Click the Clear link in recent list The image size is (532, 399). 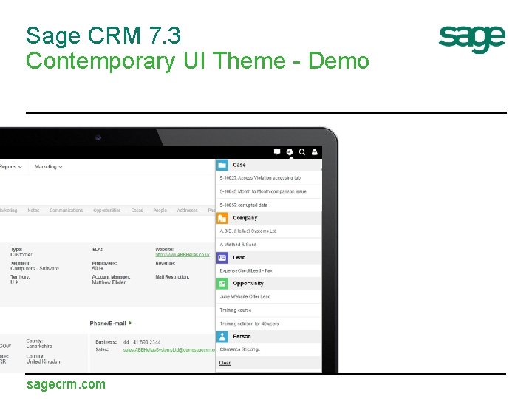point(225,363)
